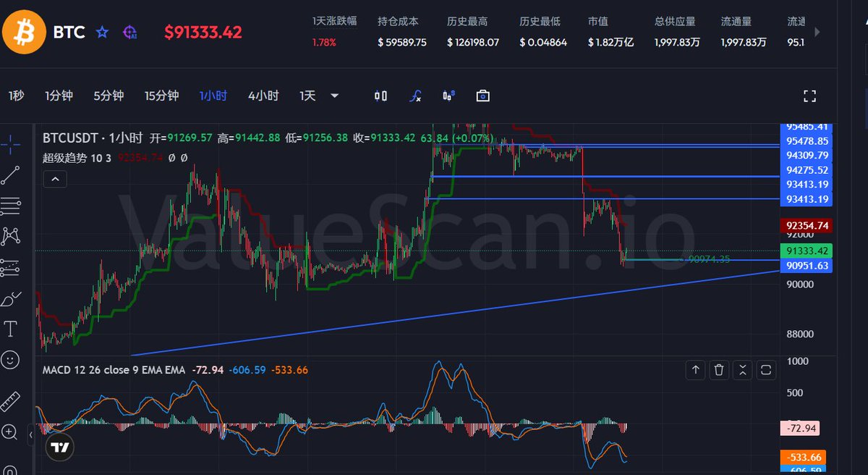Click the 94309.79 blue line price label
This screenshot has width=868, height=475.
coord(806,155)
